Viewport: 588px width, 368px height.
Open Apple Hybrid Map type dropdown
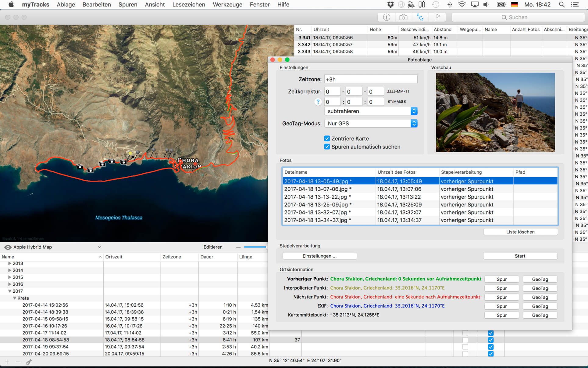tap(57, 247)
